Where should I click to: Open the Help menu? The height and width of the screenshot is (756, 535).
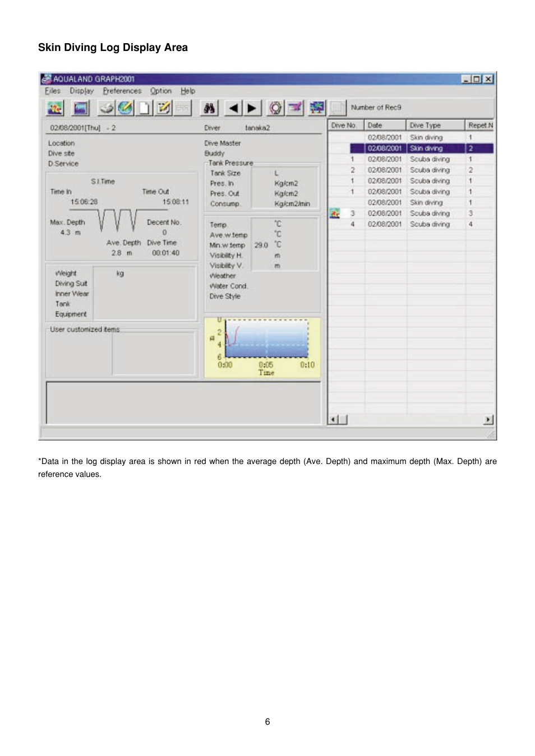(188, 91)
